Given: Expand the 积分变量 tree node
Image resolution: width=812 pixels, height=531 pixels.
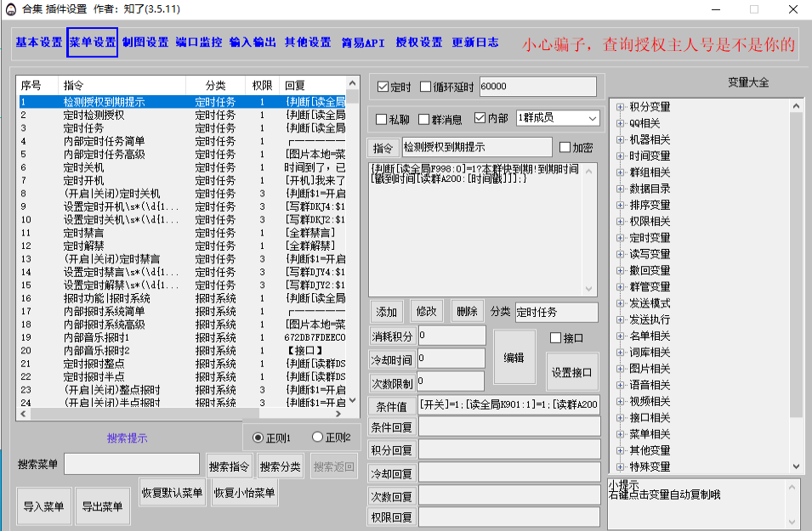Looking at the screenshot, I should tap(620, 107).
